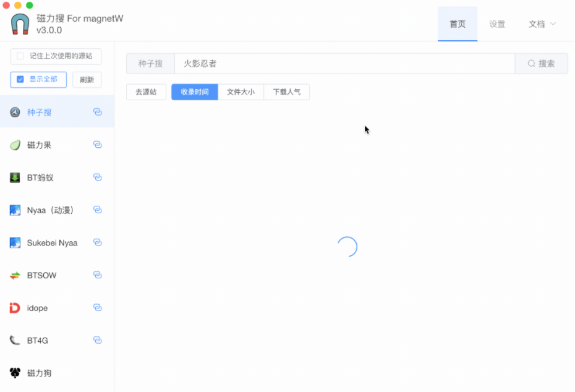The width and height of the screenshot is (575, 392).
Task: Go to the 首页 tab
Action: pos(458,24)
